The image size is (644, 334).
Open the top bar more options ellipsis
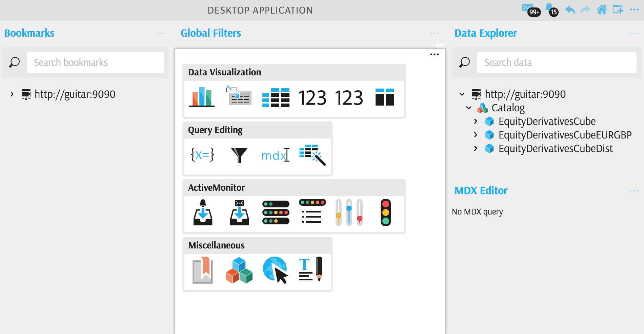(x=635, y=10)
